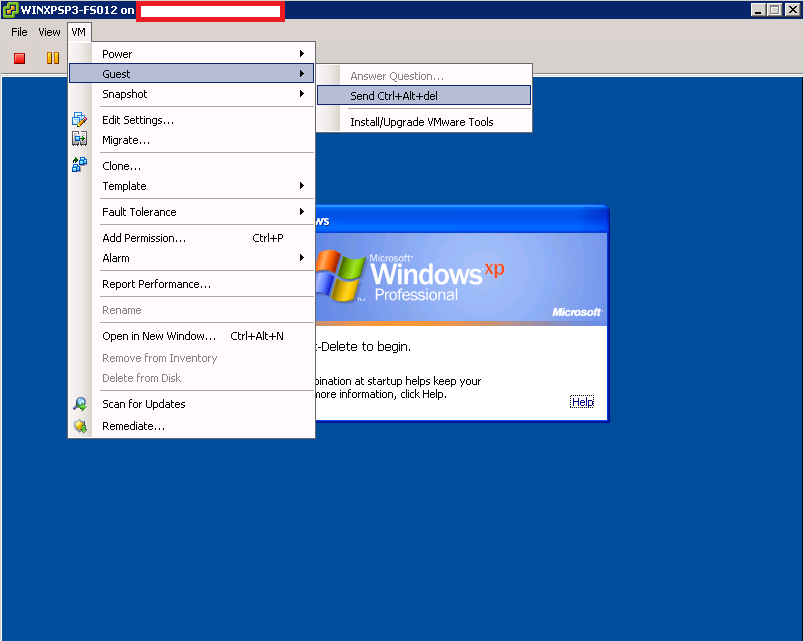
Task: Open the File menu
Action: [x=19, y=32]
